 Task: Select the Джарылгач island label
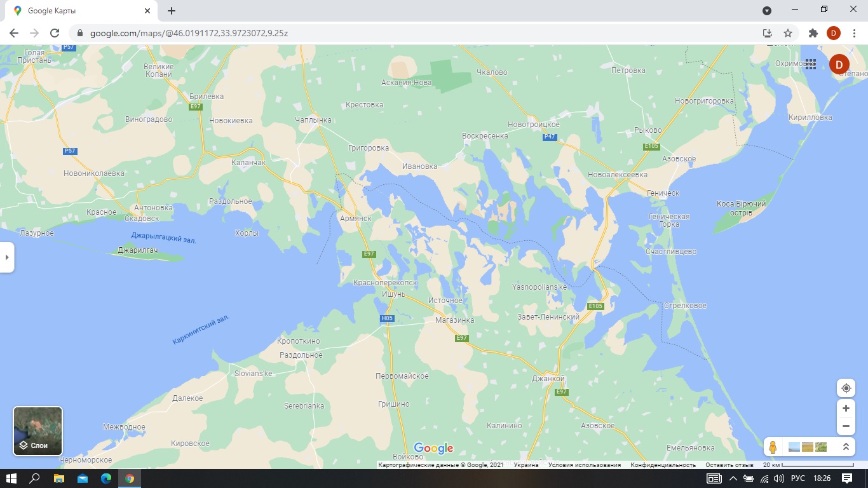pyautogui.click(x=137, y=251)
